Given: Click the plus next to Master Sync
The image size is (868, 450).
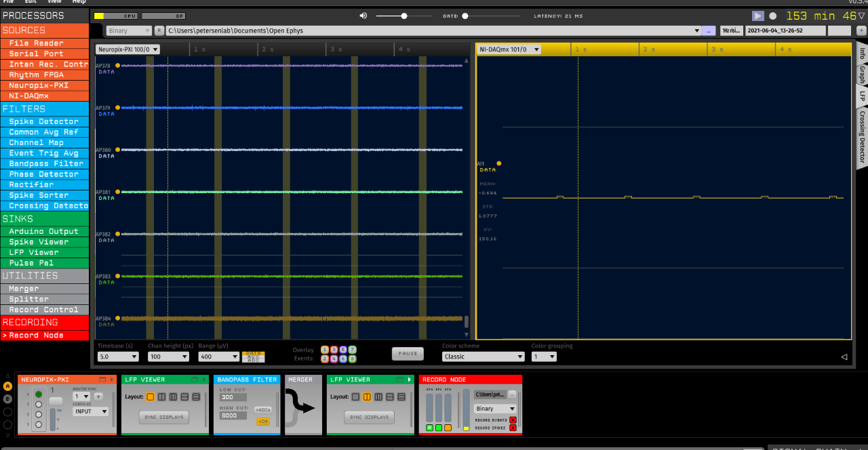Looking at the screenshot, I should [98, 396].
